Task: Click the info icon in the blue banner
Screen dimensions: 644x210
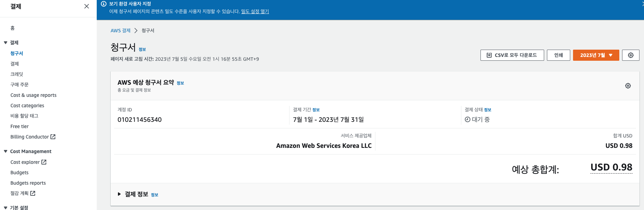Action: tap(103, 4)
